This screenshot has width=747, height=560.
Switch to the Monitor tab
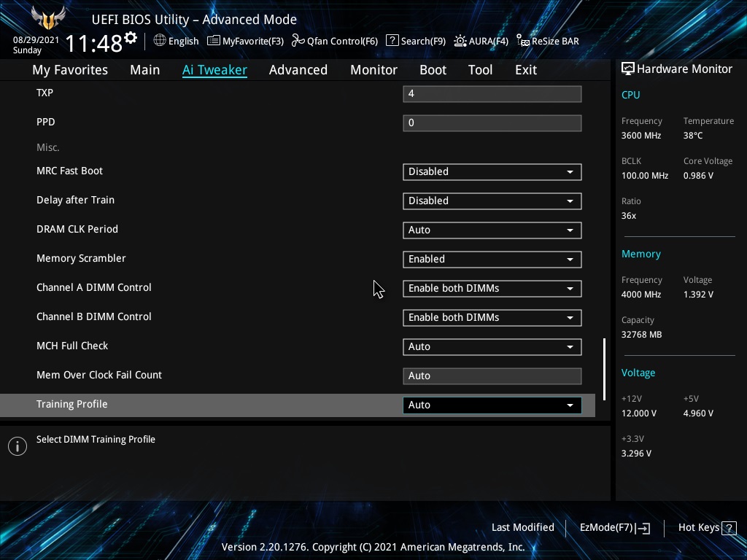pos(374,70)
